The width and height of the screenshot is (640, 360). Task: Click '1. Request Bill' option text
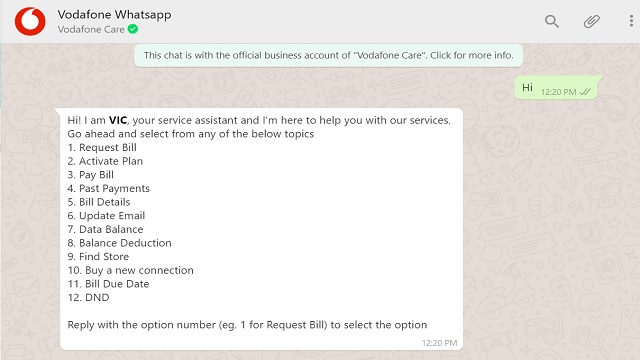click(102, 147)
